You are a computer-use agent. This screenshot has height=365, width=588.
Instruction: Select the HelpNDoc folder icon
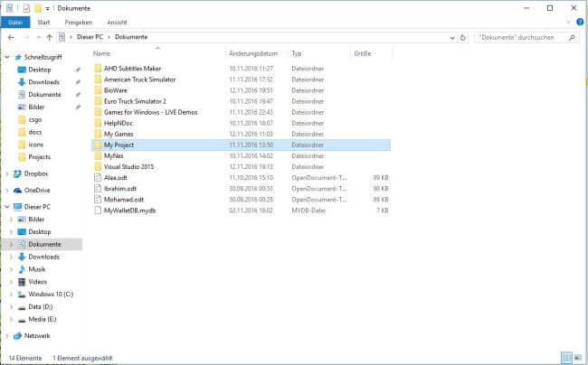98,123
